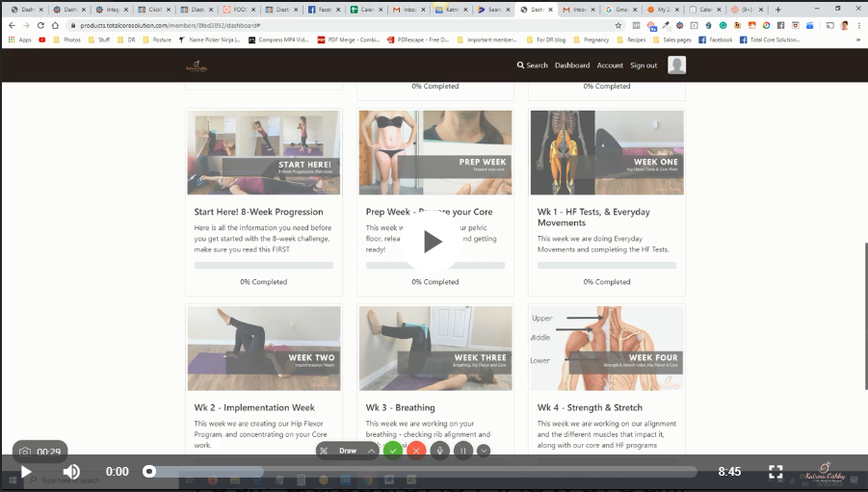Open the Account menu item
The width and height of the screenshot is (868, 492).
tap(610, 65)
